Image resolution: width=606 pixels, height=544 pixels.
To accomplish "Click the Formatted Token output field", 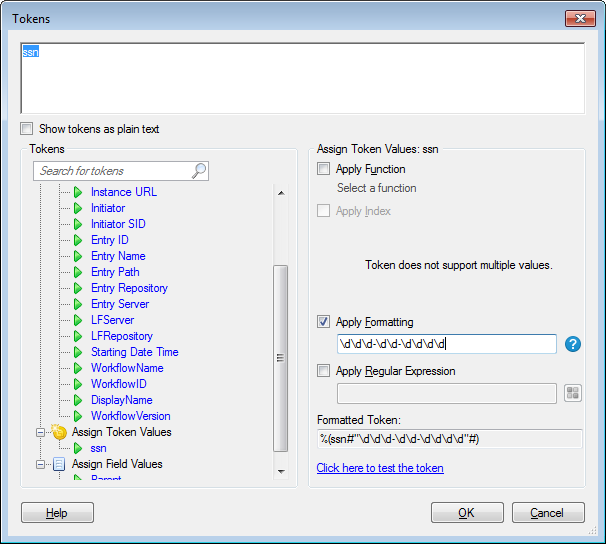I will [x=449, y=439].
